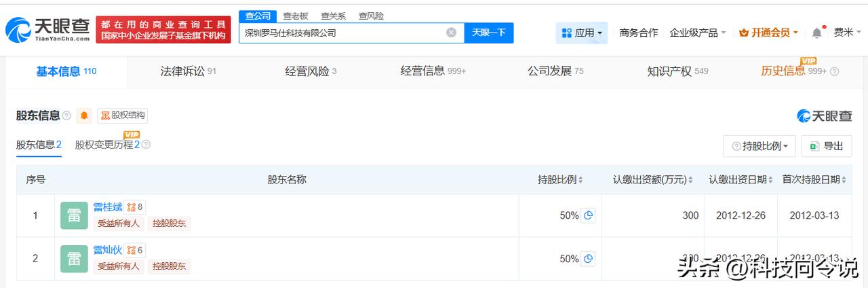Click the 控股股东 tag under 雷灿伙
Screen dimensions: 868x288
(170, 266)
